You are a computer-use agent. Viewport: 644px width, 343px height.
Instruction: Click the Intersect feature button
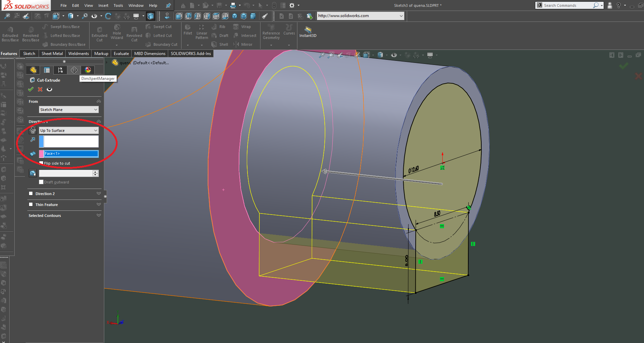pos(245,36)
